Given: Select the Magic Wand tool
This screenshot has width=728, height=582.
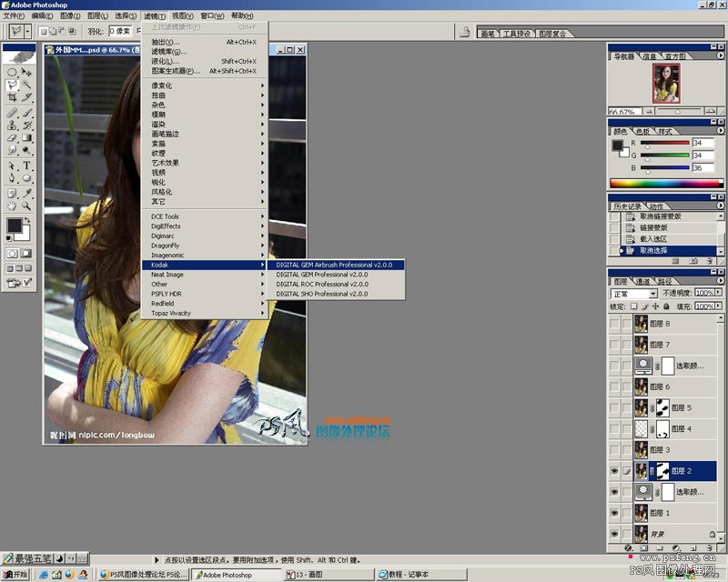Looking at the screenshot, I should tap(26, 85).
